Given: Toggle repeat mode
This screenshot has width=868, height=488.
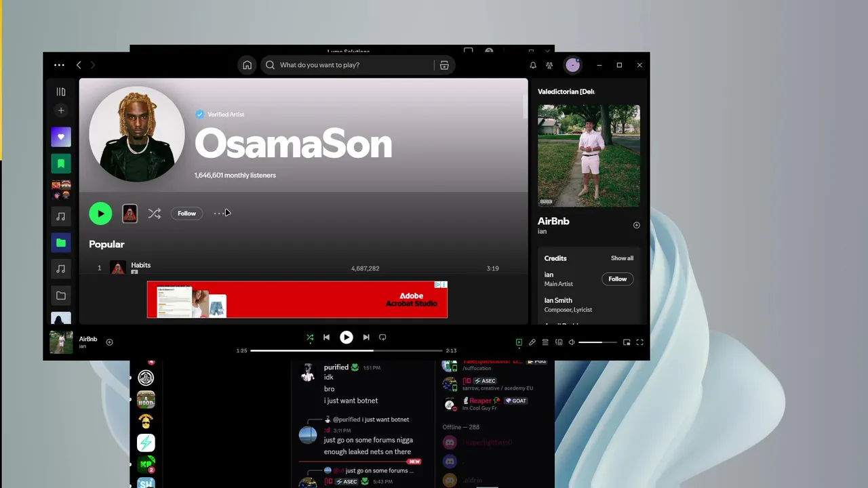Looking at the screenshot, I should click(382, 337).
